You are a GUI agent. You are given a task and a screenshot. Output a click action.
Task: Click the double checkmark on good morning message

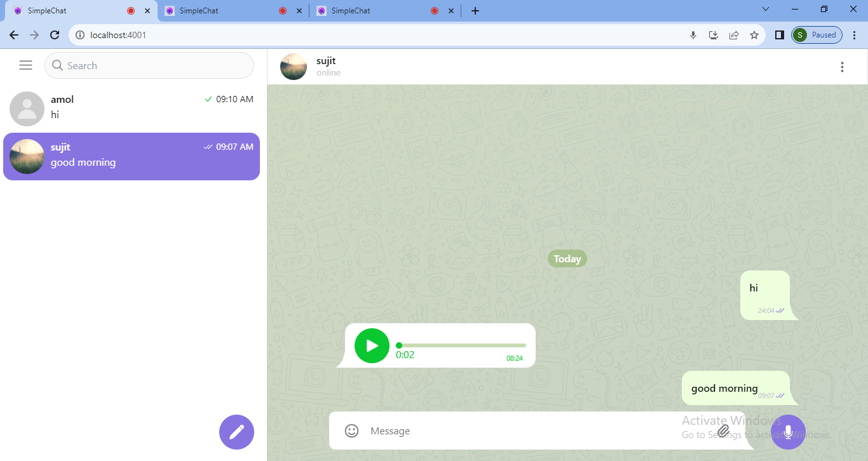tap(781, 394)
